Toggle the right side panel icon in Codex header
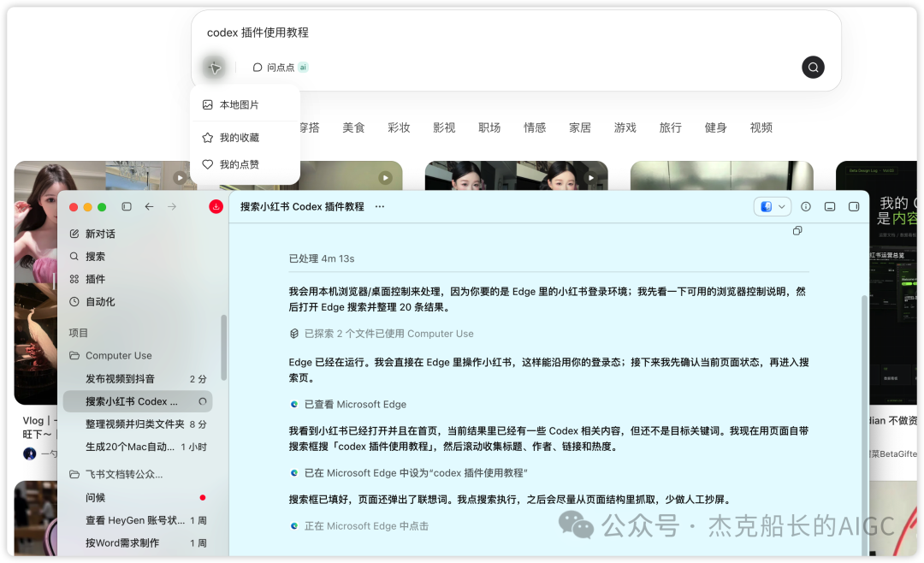924x563 pixels. click(x=854, y=207)
